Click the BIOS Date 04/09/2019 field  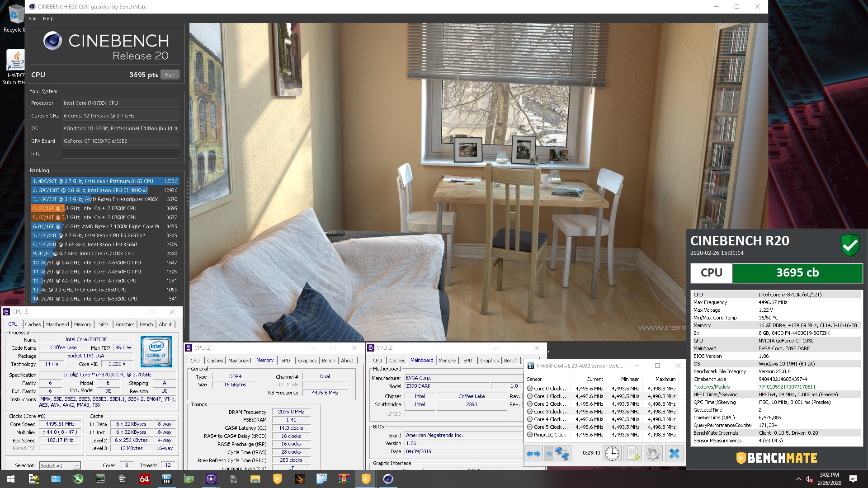point(463,451)
